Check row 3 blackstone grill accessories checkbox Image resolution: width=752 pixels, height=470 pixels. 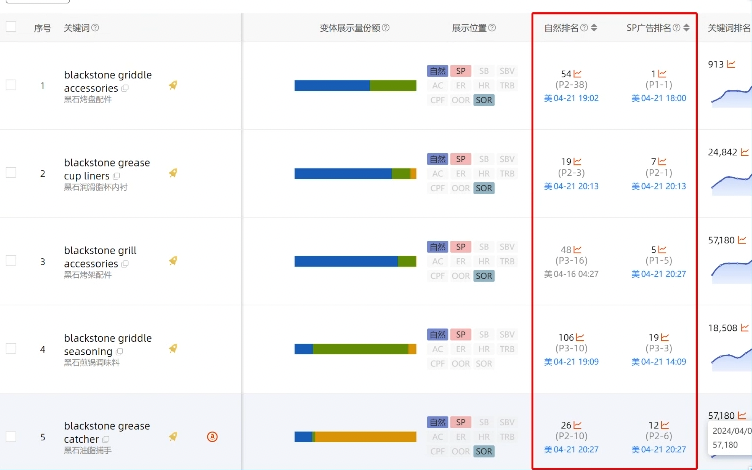11,260
